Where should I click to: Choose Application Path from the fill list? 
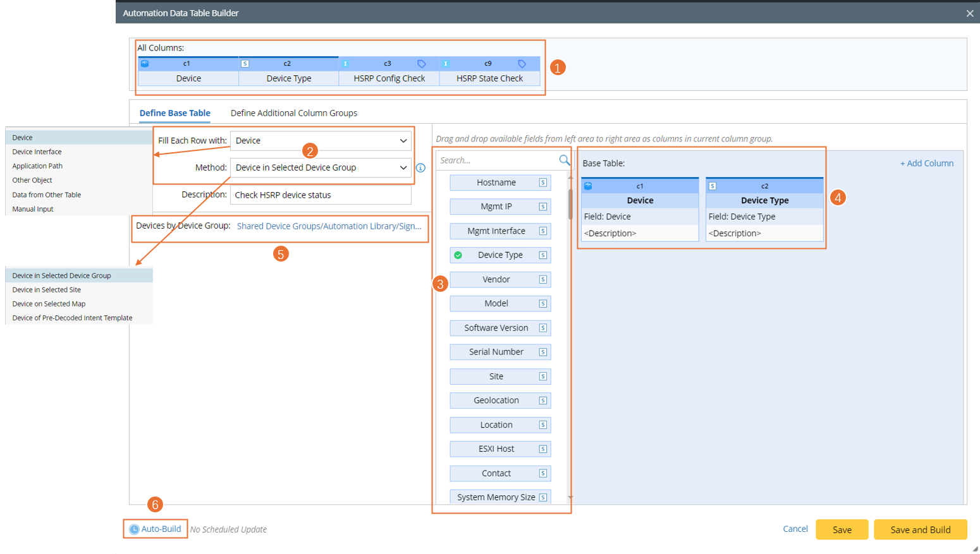tap(37, 166)
